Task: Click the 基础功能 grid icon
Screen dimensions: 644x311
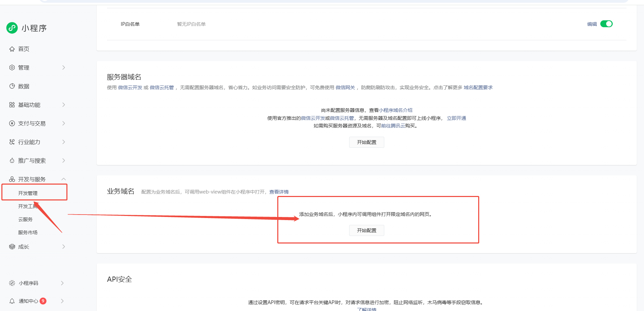Action: click(x=12, y=105)
